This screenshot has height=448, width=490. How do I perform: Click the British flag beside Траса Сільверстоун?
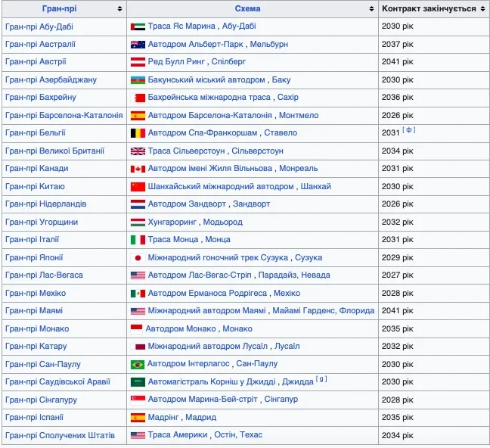pyautogui.click(x=138, y=151)
